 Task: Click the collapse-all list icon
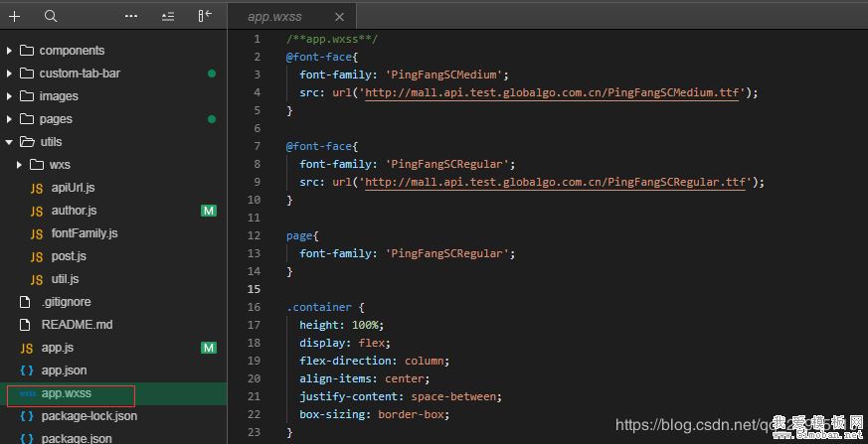[167, 16]
